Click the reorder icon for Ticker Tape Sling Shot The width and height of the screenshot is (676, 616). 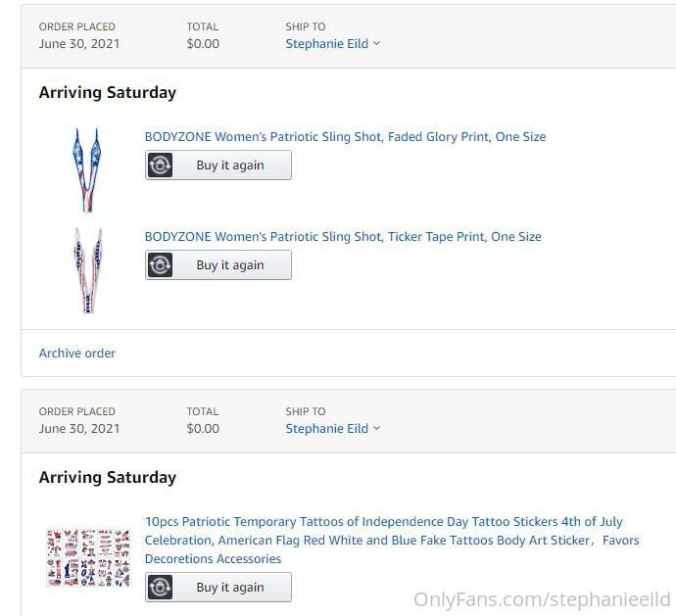coord(161,265)
